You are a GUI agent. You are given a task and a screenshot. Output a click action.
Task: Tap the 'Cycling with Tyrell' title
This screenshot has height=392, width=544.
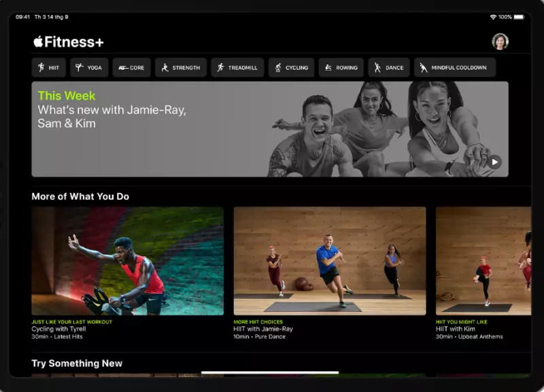tap(58, 329)
